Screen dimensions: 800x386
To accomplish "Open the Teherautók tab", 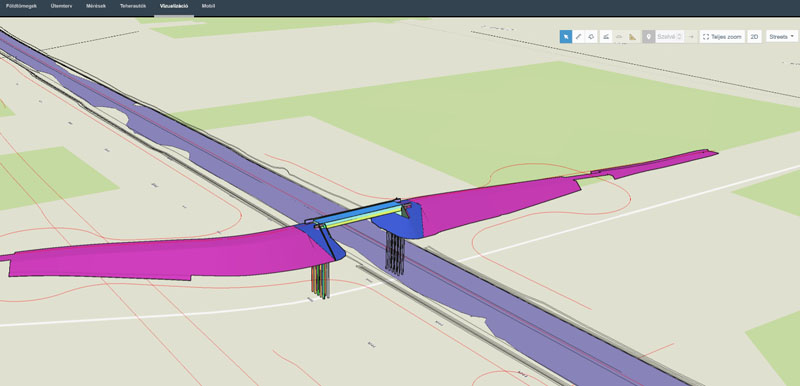I will [x=133, y=6].
